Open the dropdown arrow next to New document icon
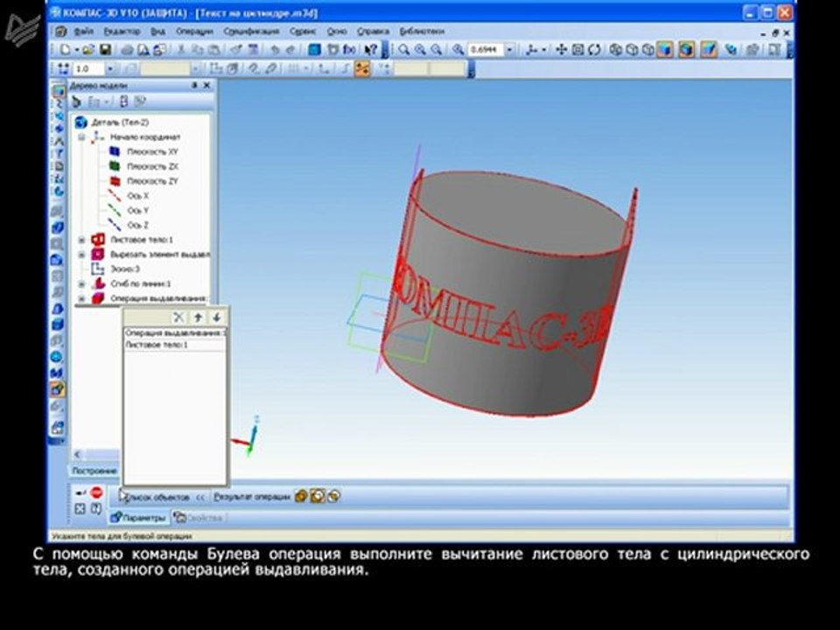The image size is (840, 630). 77,50
